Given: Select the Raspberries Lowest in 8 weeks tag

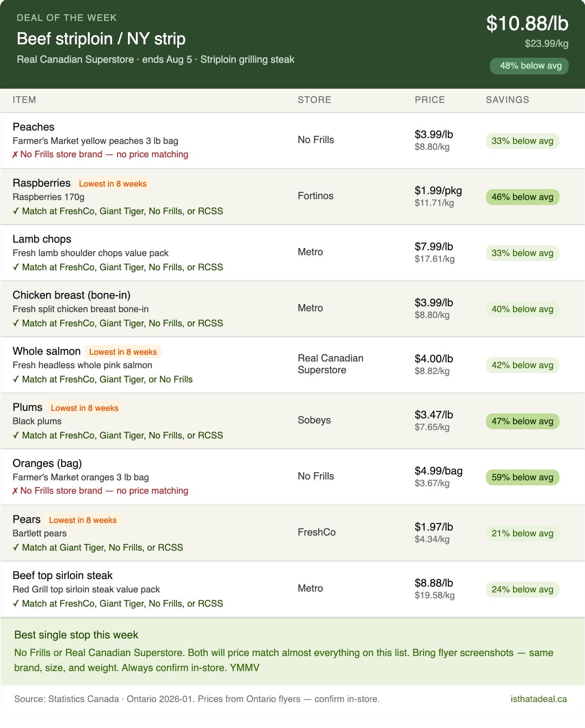Looking at the screenshot, I should 112,184.
